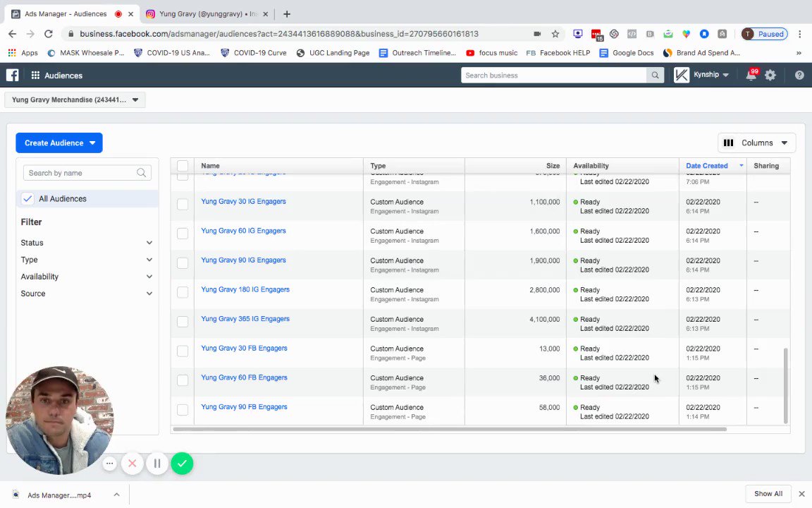Check the box for Yung Gravy 30 IG Engagers
This screenshot has height=508, width=812.
183,204
